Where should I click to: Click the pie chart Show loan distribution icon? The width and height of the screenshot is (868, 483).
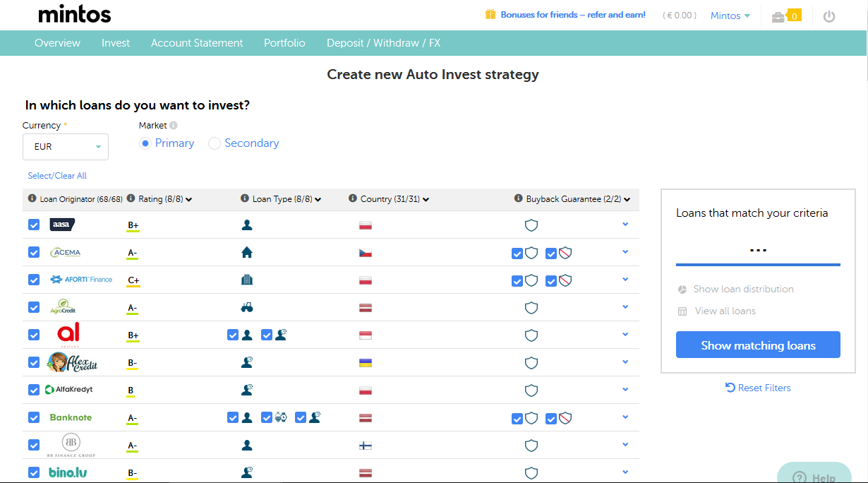(682, 290)
